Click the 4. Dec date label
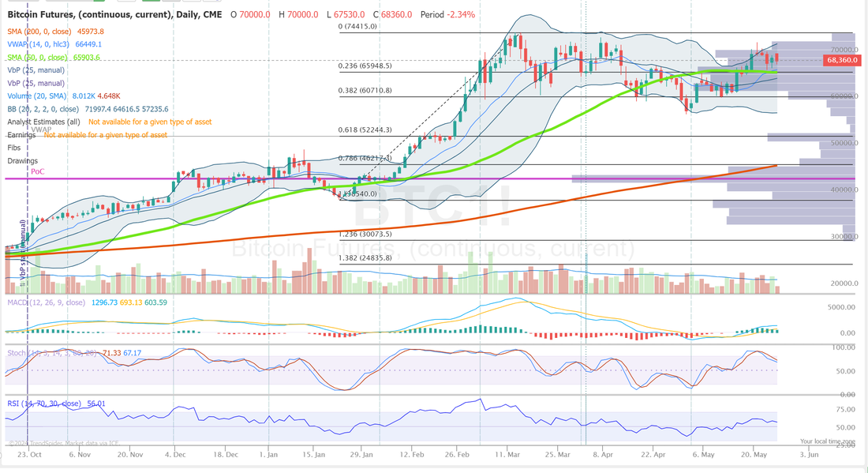868x473 pixels. [175, 455]
